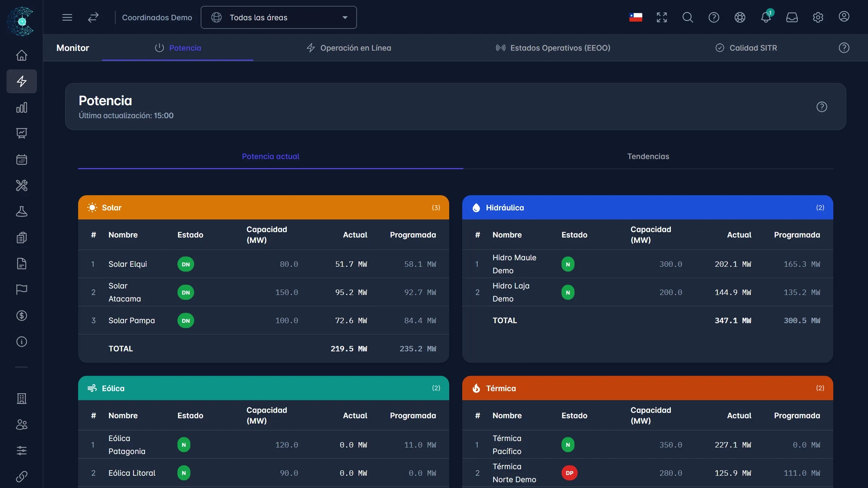Image resolution: width=868 pixels, height=488 pixels.
Task: Open the bar chart sidebar icon
Action: (x=22, y=107)
